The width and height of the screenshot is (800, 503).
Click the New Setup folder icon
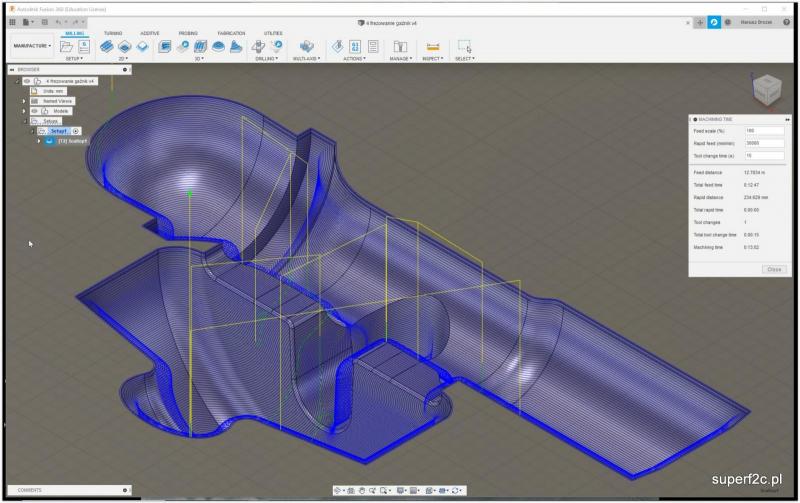tap(66, 46)
